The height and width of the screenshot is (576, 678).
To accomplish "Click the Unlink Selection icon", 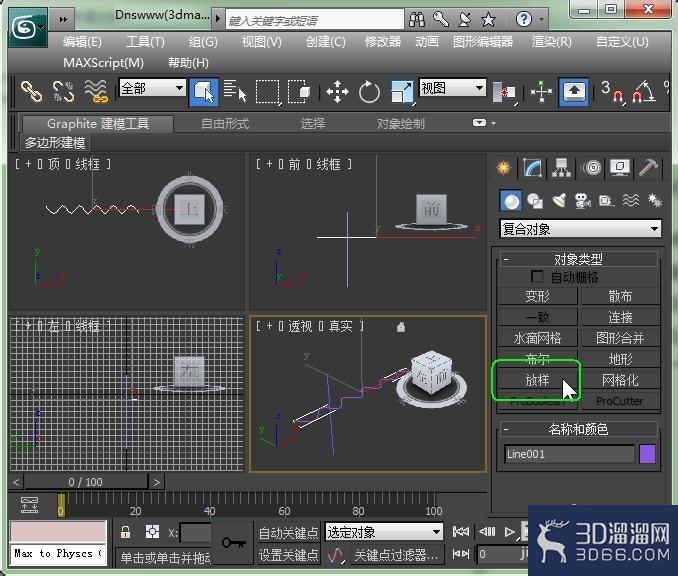I will tap(63, 92).
